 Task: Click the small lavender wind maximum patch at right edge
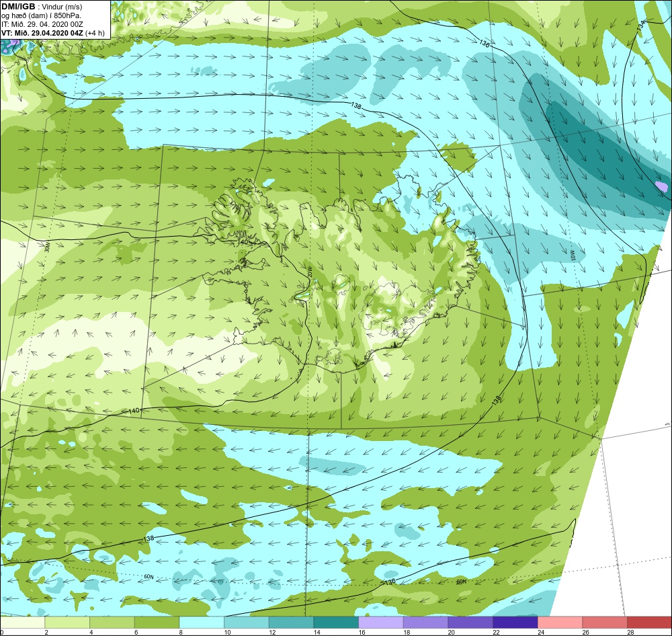(x=662, y=186)
